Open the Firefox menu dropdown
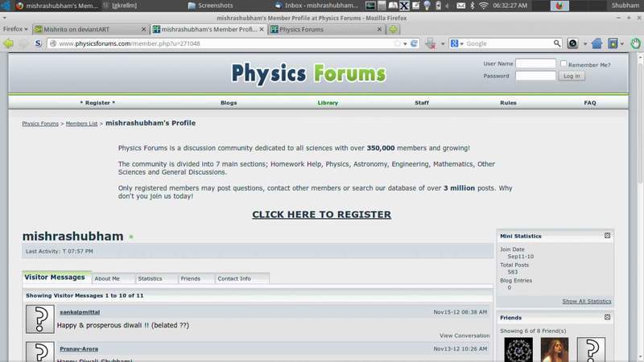 pos(15,29)
